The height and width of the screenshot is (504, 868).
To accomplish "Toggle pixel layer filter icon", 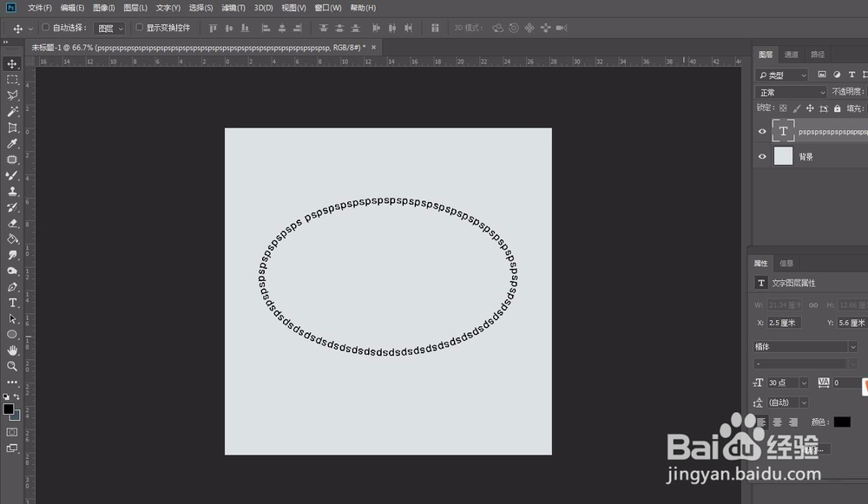I will coord(822,75).
